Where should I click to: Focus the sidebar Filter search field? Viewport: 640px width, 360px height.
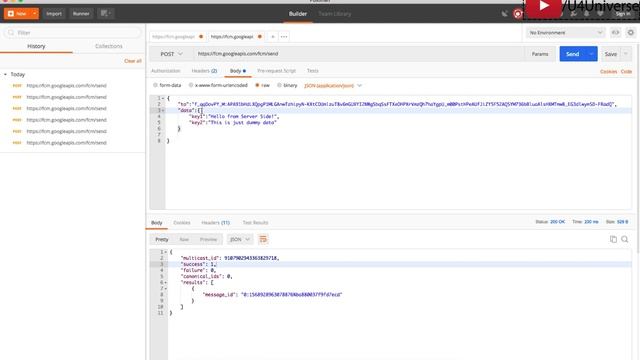click(73, 33)
